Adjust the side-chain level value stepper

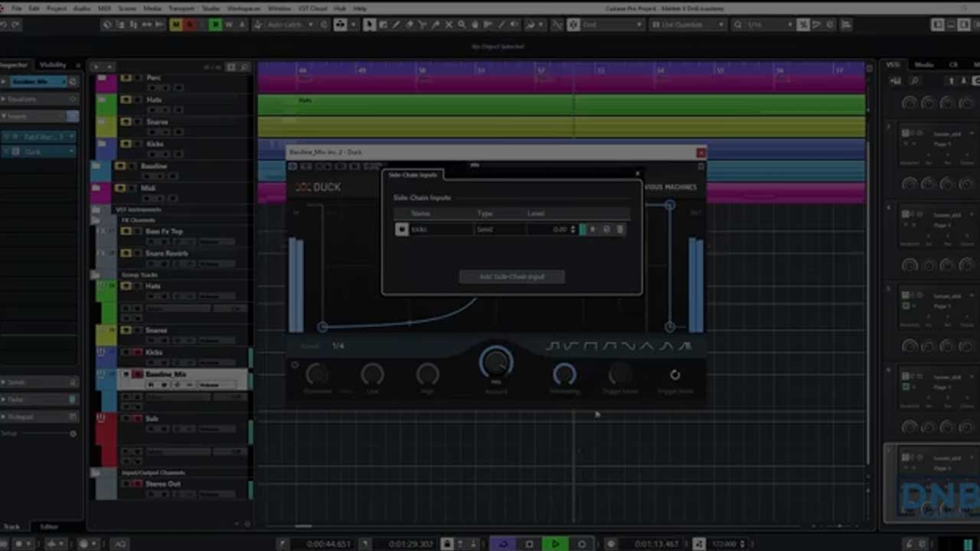pos(573,230)
